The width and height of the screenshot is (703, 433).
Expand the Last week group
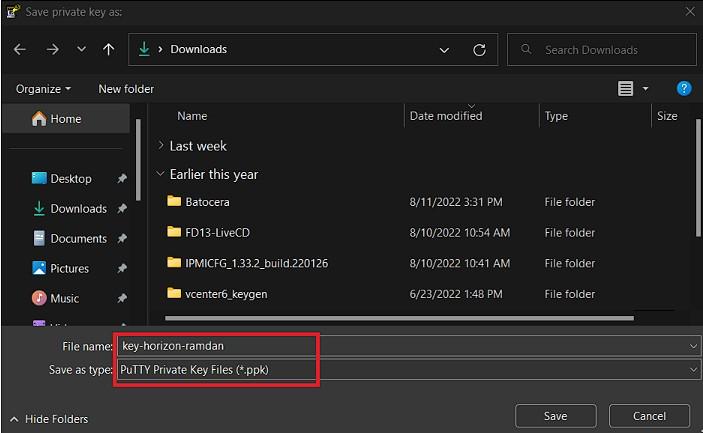(x=161, y=145)
